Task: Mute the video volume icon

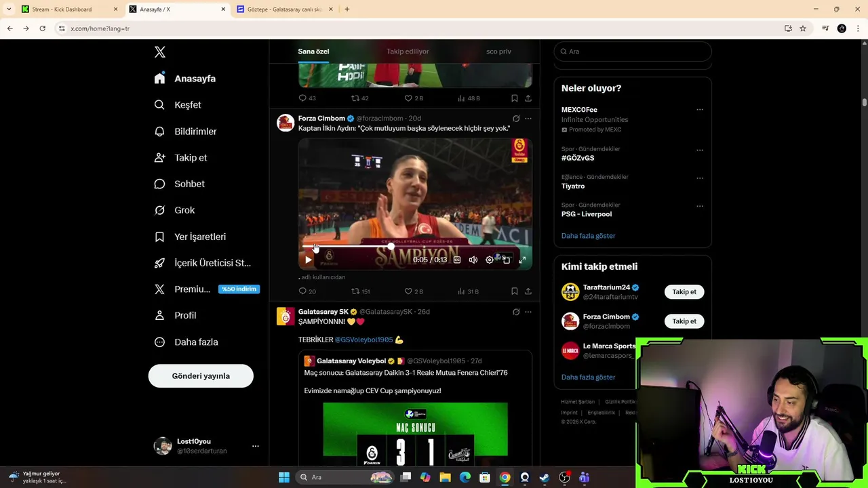Action: point(473,260)
